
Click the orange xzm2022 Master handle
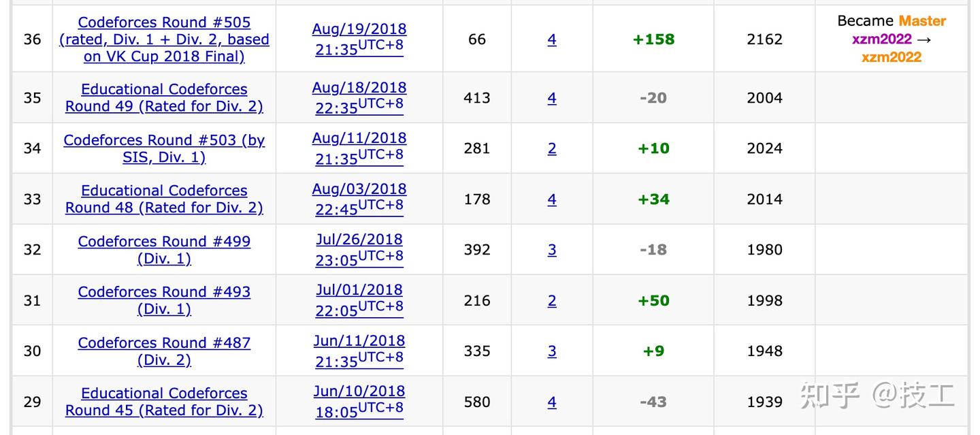pyautogui.click(x=891, y=57)
